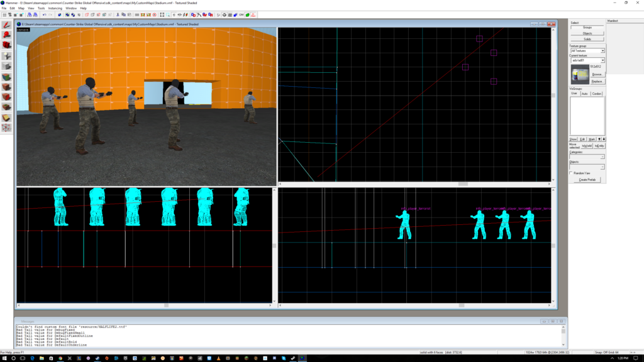Enable the Random Yaw checkbox
Screen dimensions: 644x362
pos(571,173)
